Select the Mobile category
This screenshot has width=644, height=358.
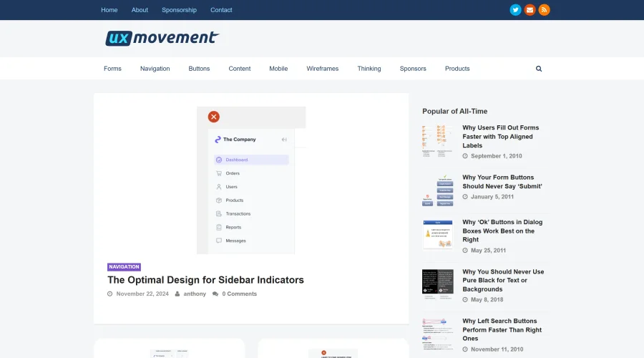(278, 69)
